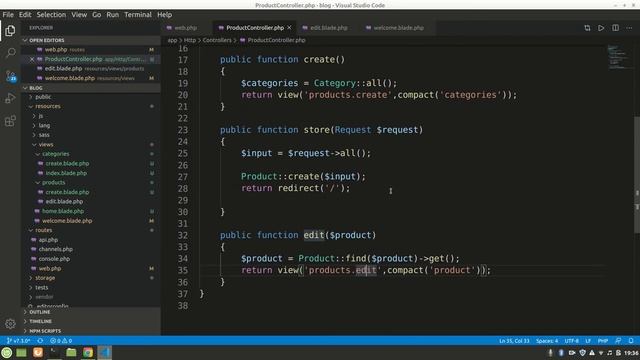Open api.php in the routes folder
The image size is (640, 360).
pos(48,240)
